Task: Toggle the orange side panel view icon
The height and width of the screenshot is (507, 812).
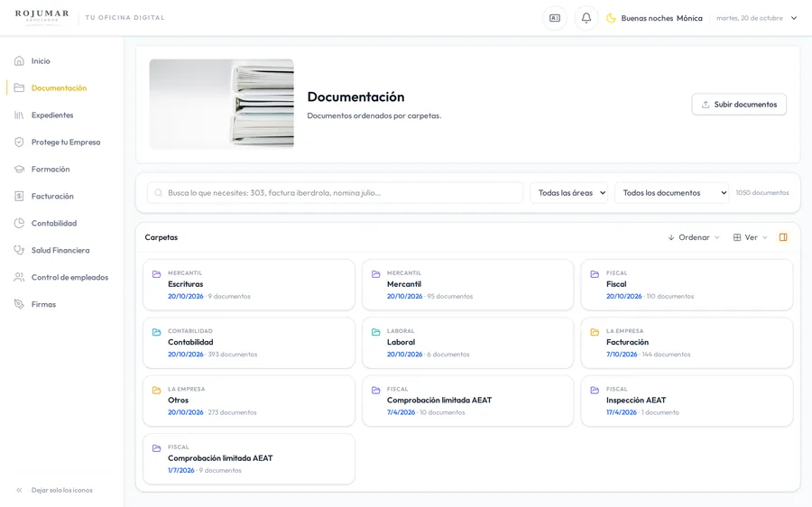Action: point(783,237)
